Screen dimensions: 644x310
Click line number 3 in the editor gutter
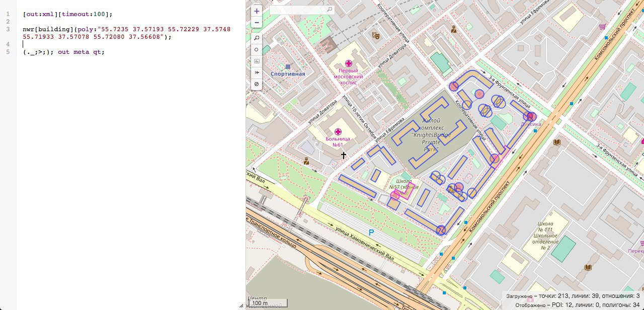point(8,29)
